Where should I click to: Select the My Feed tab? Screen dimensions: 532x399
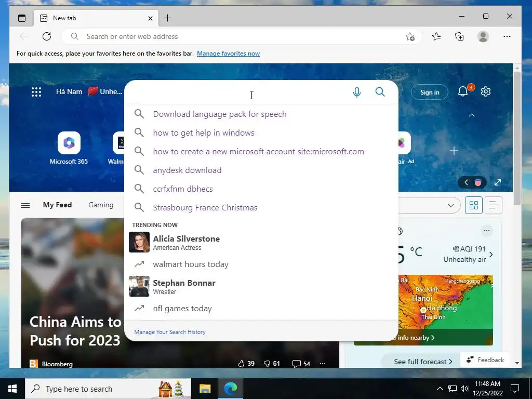point(57,205)
